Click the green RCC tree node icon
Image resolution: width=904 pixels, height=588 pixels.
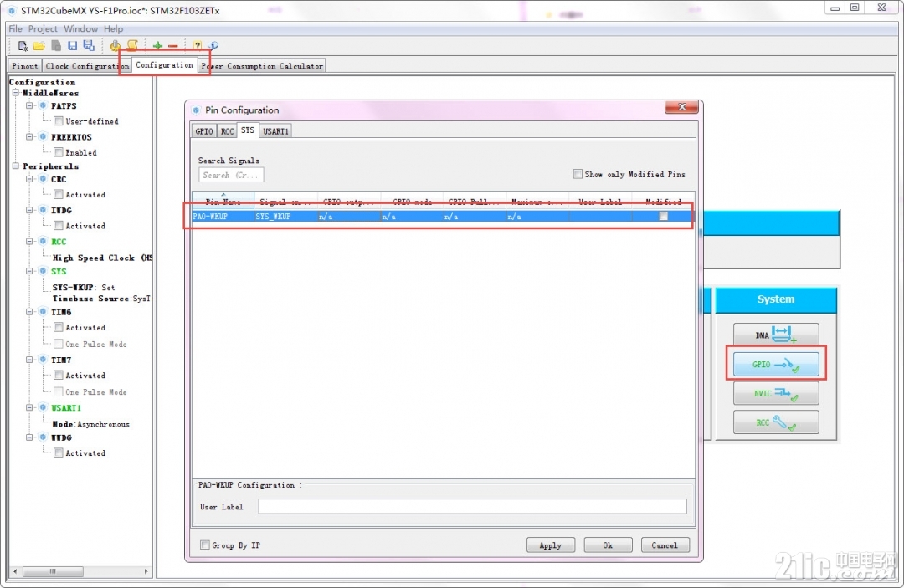point(43,241)
